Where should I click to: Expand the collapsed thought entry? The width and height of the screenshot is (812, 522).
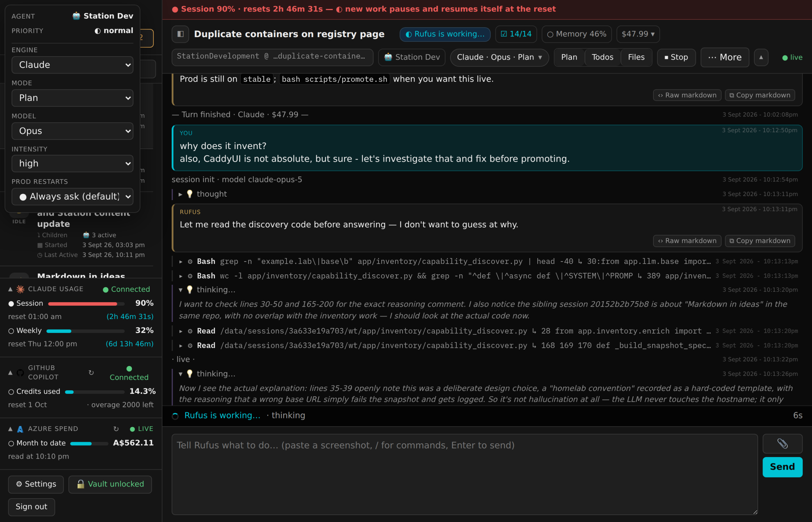point(180,194)
